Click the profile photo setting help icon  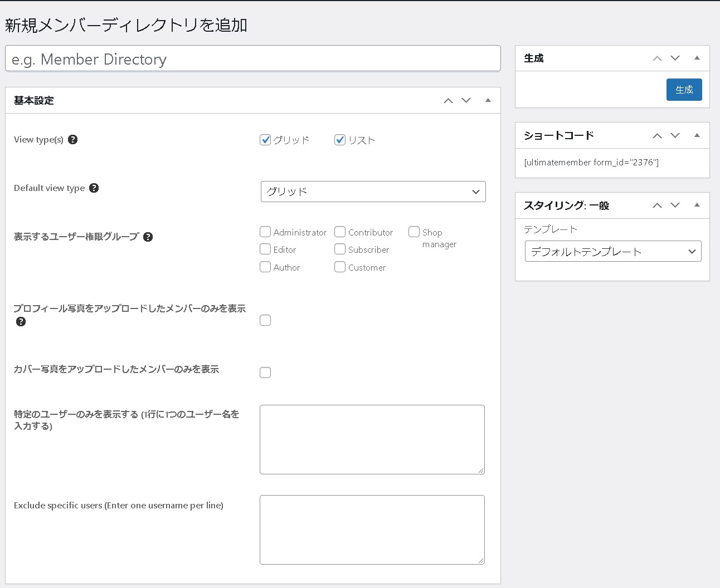(x=21, y=321)
